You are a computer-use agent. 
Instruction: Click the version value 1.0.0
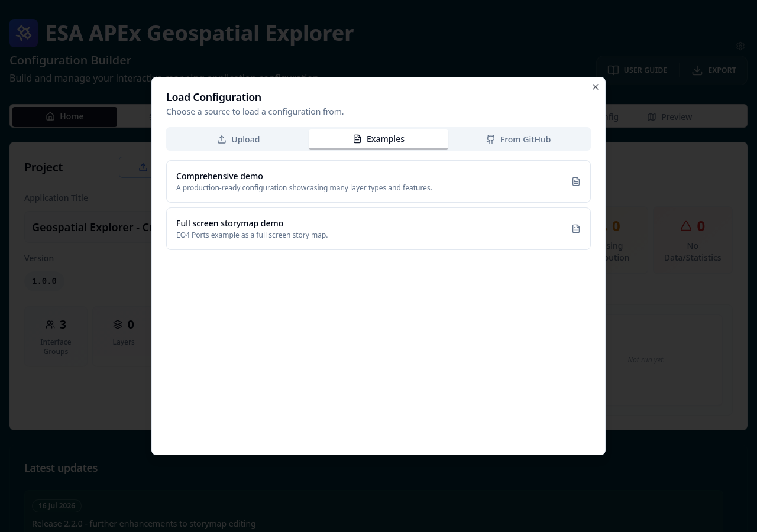click(44, 281)
